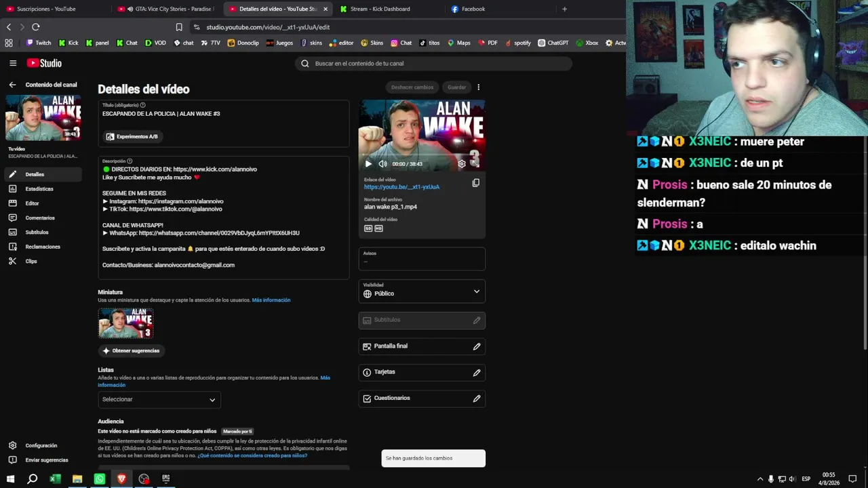Click Enviar sugerencias in the sidebar
This screenshot has height=488, width=868.
click(41, 460)
